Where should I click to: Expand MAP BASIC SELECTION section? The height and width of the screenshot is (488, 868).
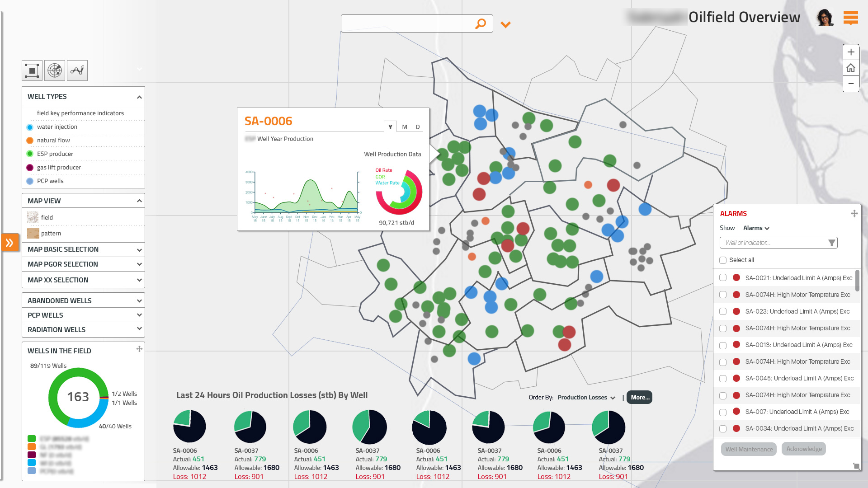139,250
